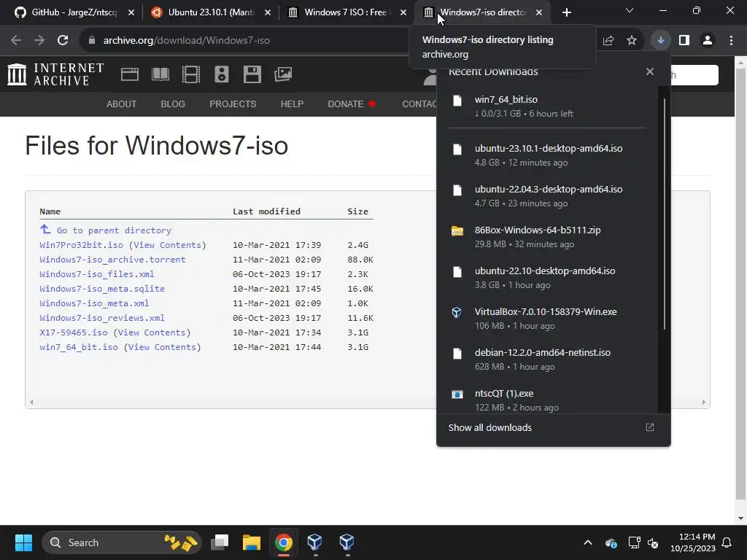Open PROJECTS menu item
The image size is (747, 560).
(x=233, y=104)
